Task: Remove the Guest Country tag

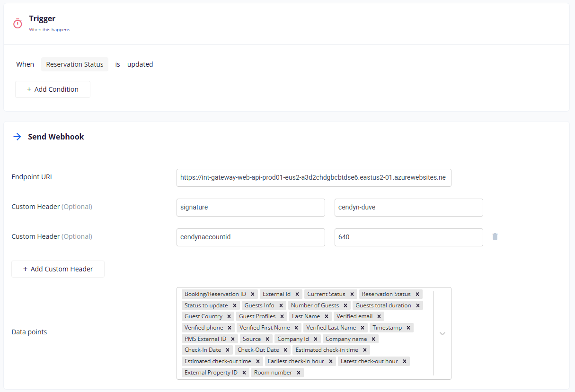Action: [229, 316]
